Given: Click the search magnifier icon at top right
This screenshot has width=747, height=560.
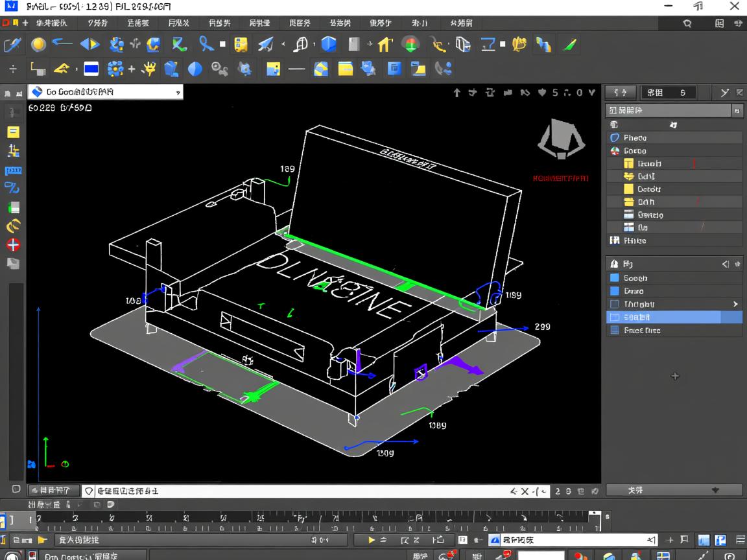Looking at the screenshot, I should click(687, 23).
